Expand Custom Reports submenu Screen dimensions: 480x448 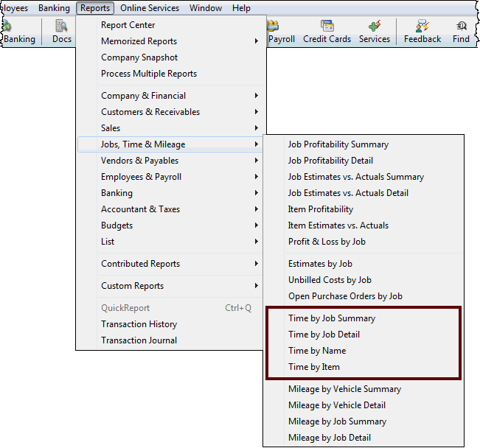pos(170,286)
